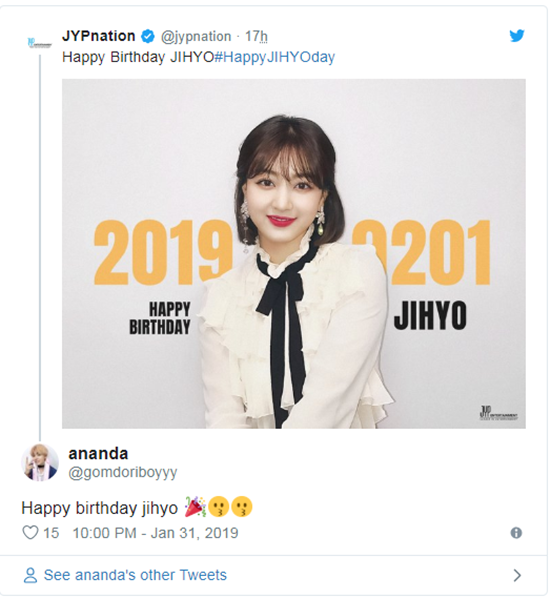Open the 10:00 PM - Jan 31, 2019 timestamp

(156, 533)
